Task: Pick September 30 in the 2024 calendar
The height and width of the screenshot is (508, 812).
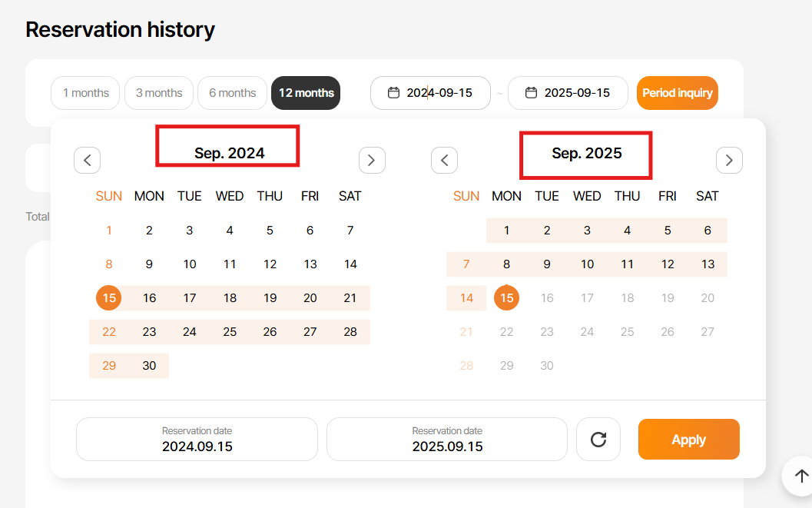Action: pyautogui.click(x=149, y=366)
